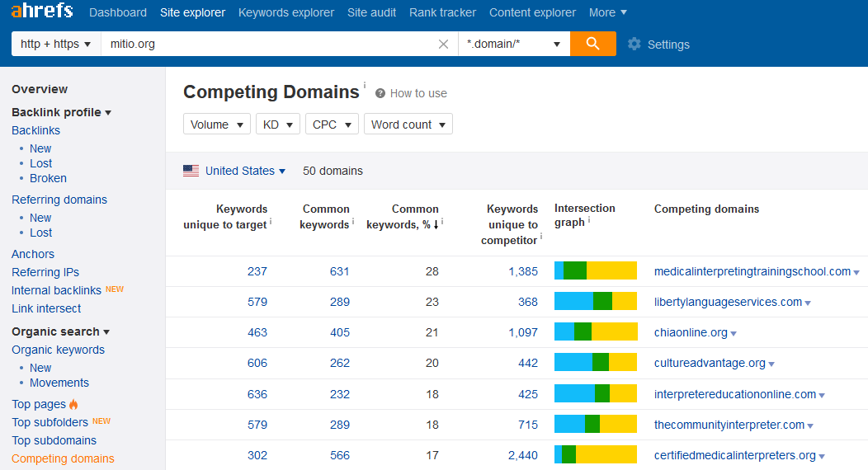Click info icon on Keywords unique to competitor

tap(540, 237)
